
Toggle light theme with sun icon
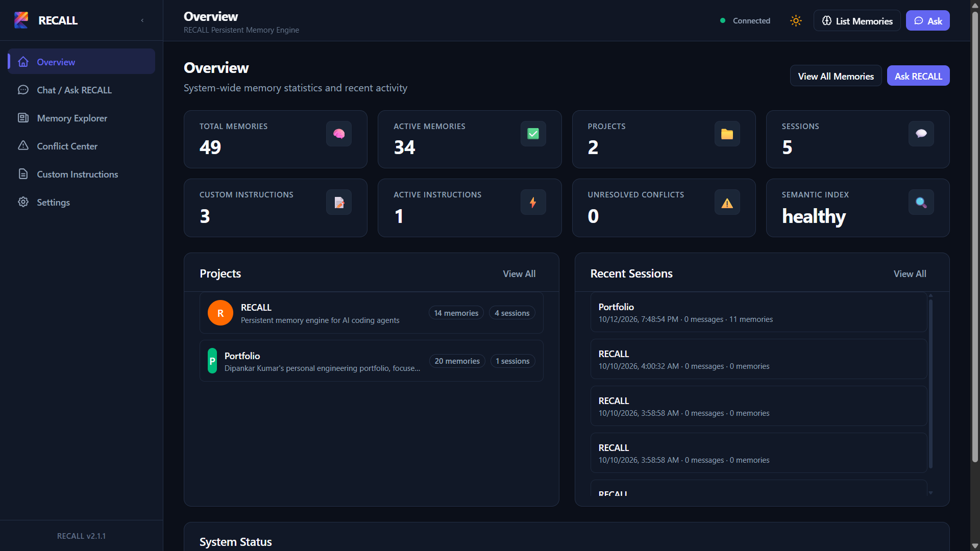coord(796,20)
